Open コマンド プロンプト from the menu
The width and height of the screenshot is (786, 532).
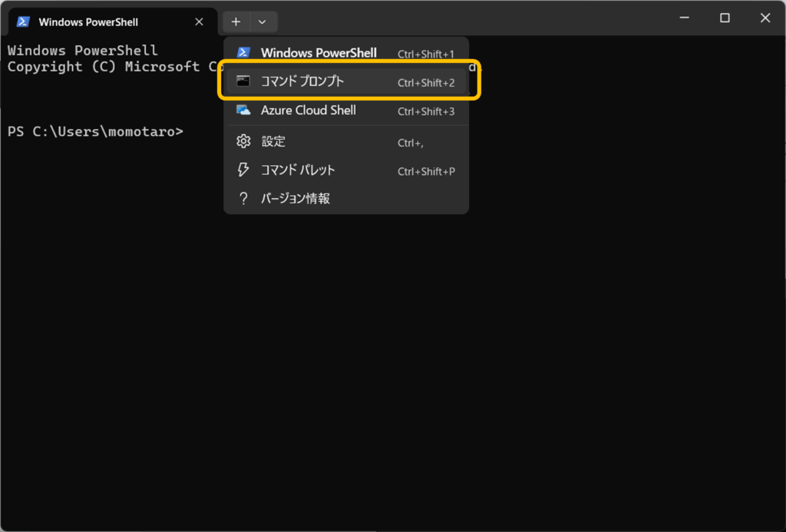[x=346, y=81]
